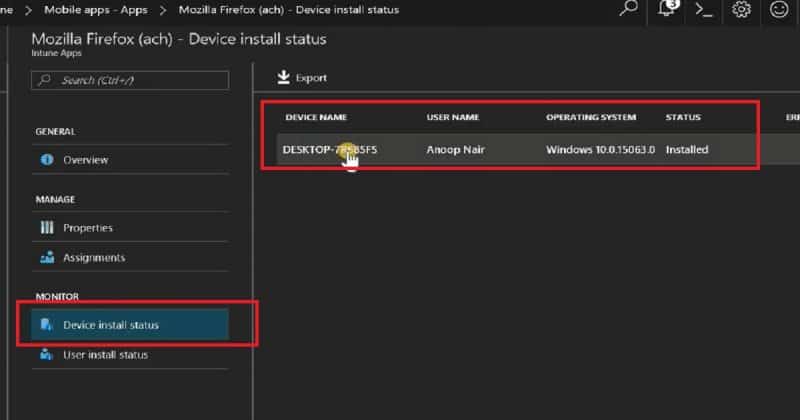Click the User install status icon
This screenshot has width=800, height=420.
point(46,354)
